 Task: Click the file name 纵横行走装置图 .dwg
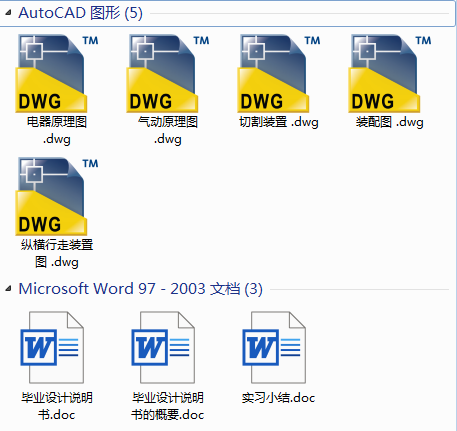57,253
